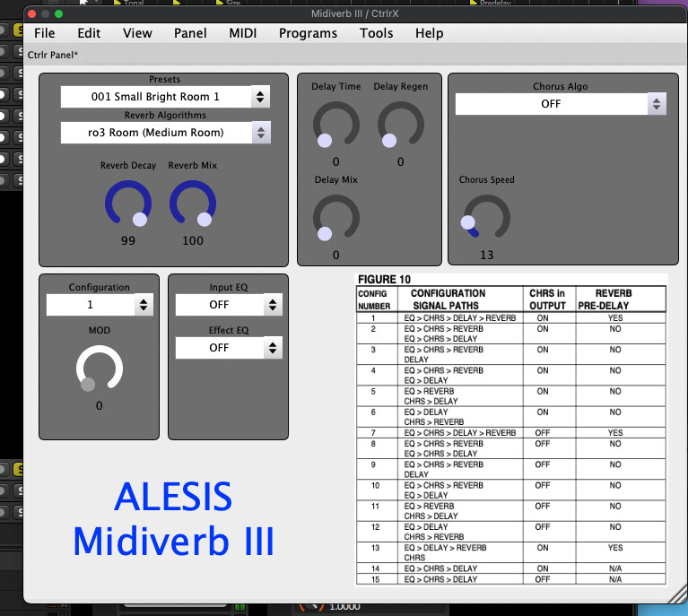Image resolution: width=688 pixels, height=616 pixels.
Task: Click the Chorus Algo dropdown arrows
Action: (657, 104)
